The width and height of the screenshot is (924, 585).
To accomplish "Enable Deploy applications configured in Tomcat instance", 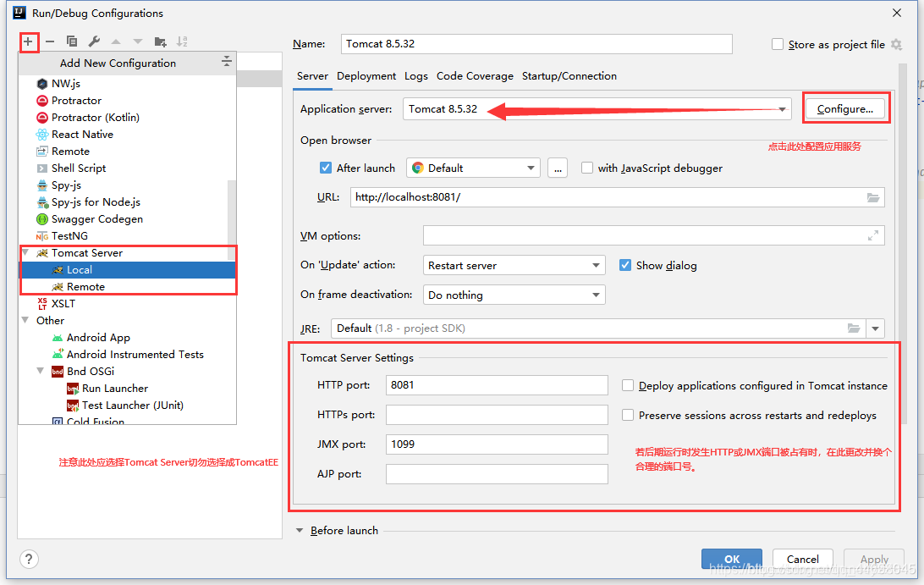I will [x=628, y=386].
